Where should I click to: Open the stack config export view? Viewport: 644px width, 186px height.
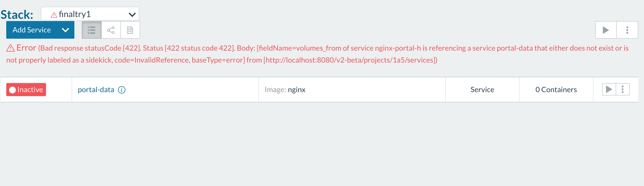click(130, 30)
